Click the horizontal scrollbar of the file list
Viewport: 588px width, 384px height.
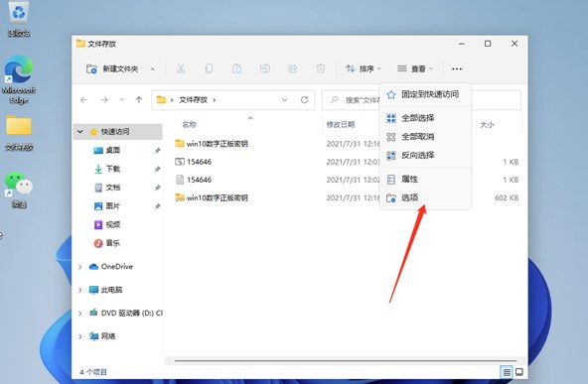[346, 361]
